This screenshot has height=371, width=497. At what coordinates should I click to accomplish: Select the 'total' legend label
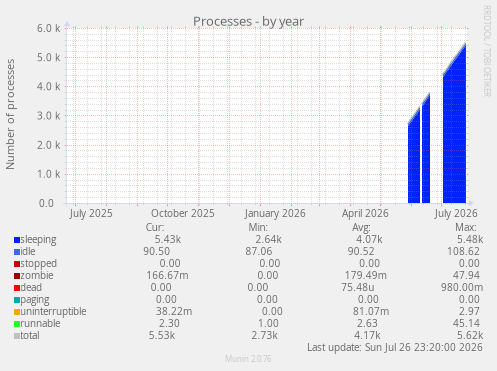[x=30, y=335]
